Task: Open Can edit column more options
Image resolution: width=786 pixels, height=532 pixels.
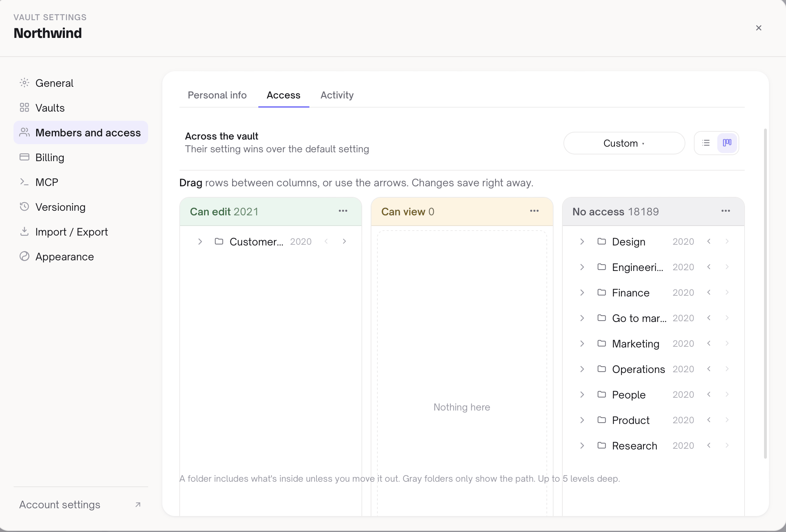Action: click(x=343, y=211)
